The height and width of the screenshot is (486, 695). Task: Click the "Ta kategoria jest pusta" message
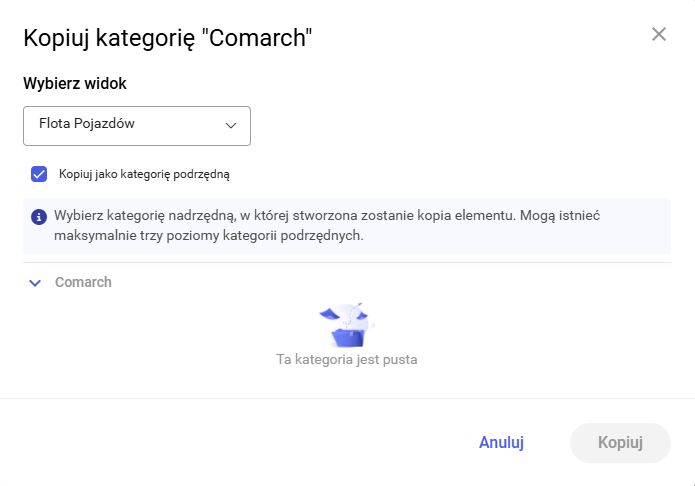pyautogui.click(x=346, y=359)
